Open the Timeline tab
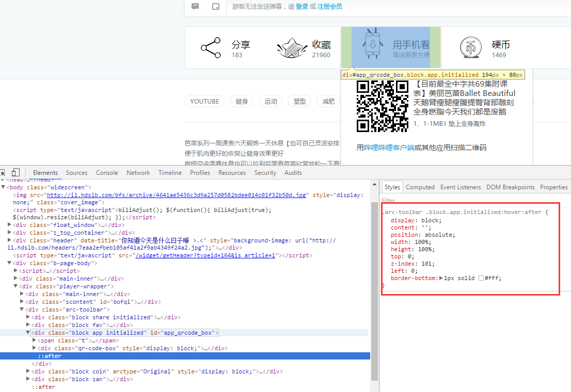 tap(170, 172)
